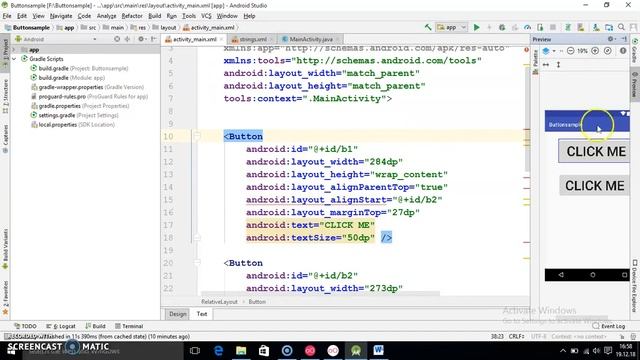Open the Build tool window
This screenshot has height=360, width=640.
[96, 326]
